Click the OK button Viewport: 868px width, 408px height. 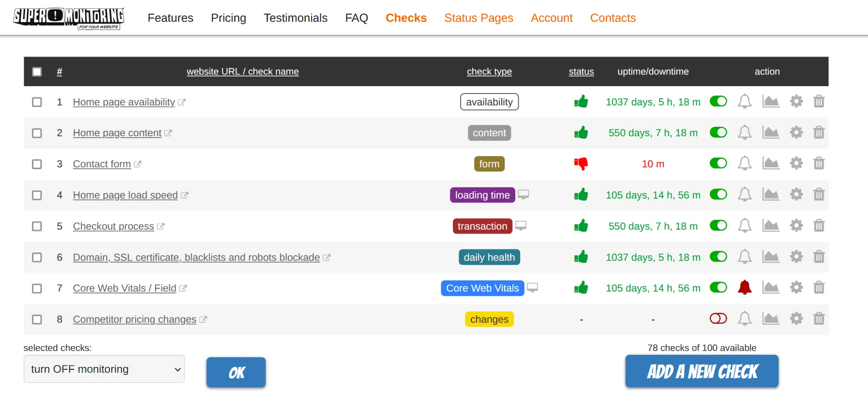point(236,372)
